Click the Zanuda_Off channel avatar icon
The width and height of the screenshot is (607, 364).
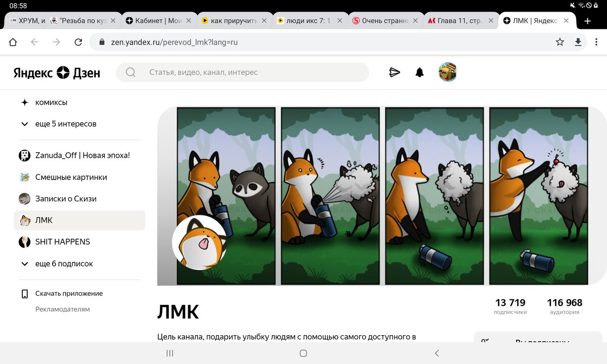[24, 155]
